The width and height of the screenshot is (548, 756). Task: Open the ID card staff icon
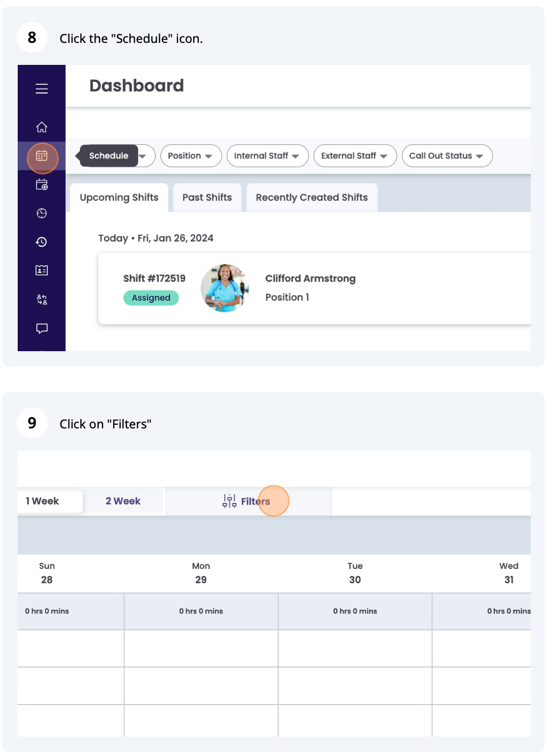tap(42, 270)
